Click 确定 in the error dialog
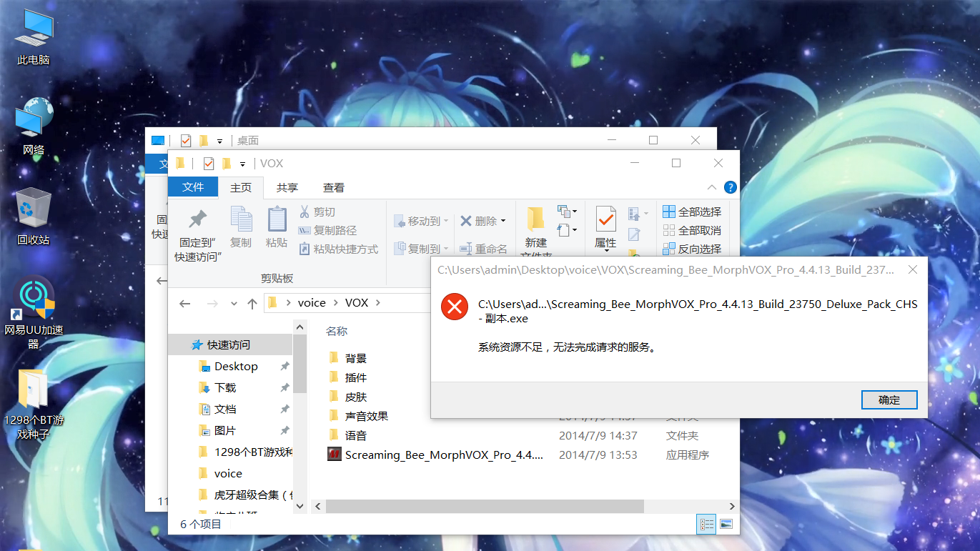This screenshot has height=551, width=980. click(889, 399)
